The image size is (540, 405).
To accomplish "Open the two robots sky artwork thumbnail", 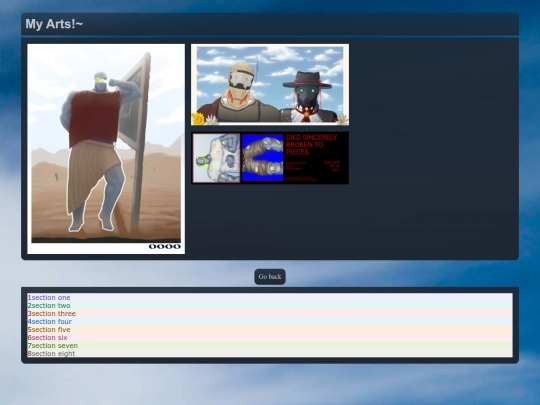I will pos(270,84).
